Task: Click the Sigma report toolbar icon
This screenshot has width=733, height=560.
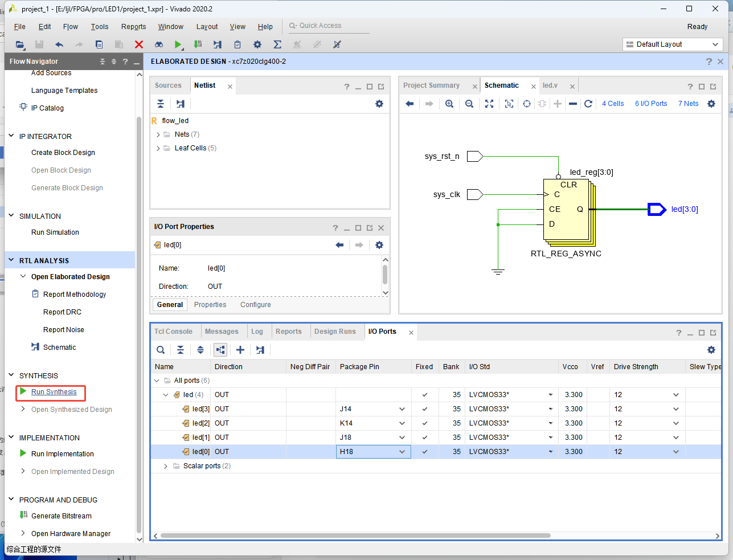Action: [x=277, y=44]
